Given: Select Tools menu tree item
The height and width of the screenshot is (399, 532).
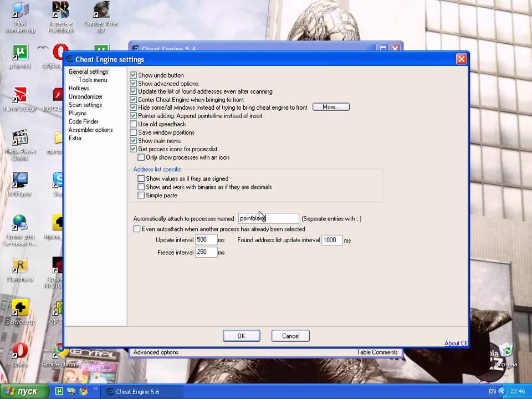Looking at the screenshot, I should [x=93, y=80].
